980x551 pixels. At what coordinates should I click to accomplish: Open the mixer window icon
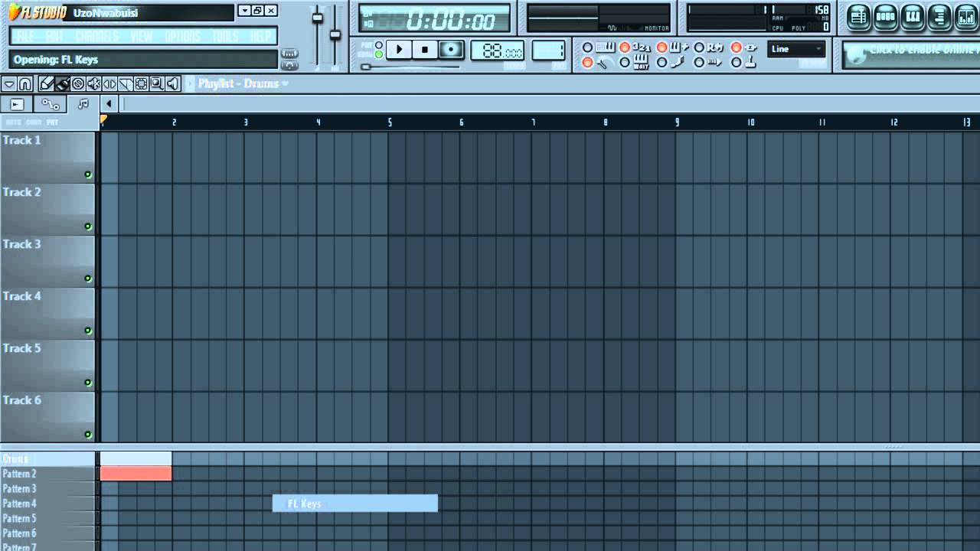pyautogui.click(x=965, y=16)
